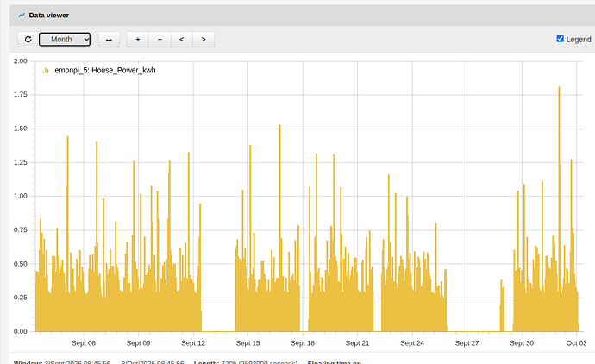Click the Data viewer chart icon

point(22,16)
